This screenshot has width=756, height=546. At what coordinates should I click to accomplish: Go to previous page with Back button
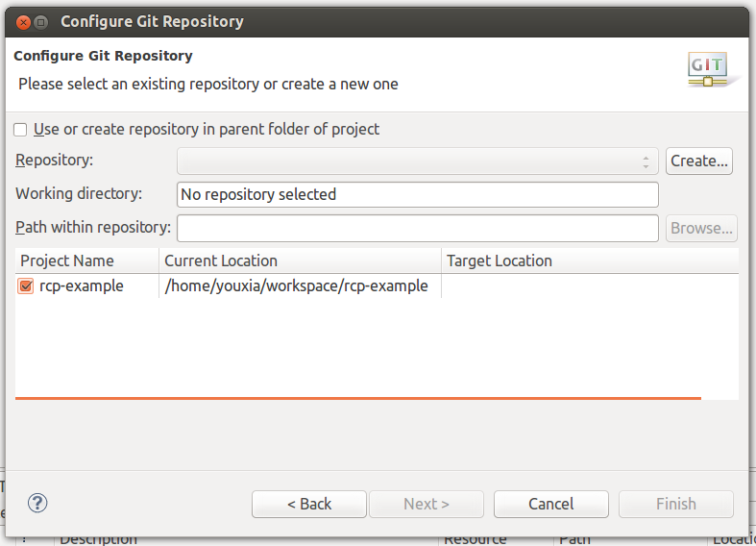click(309, 504)
